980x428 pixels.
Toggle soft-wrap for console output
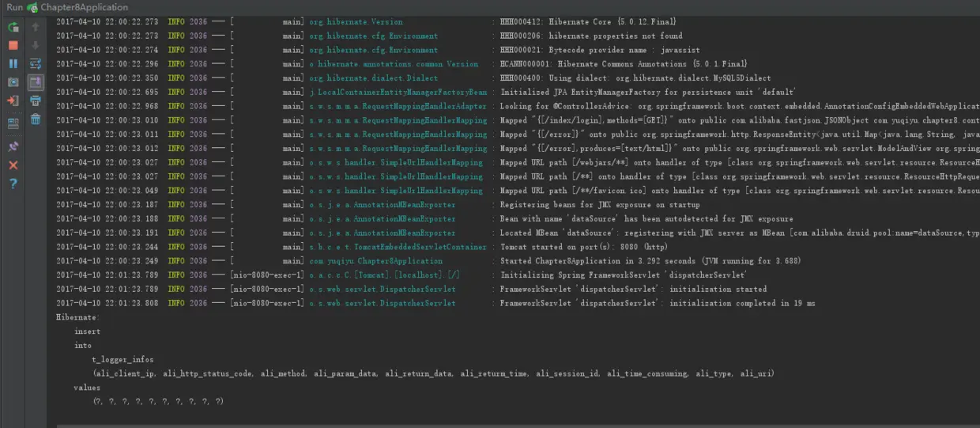(x=36, y=64)
